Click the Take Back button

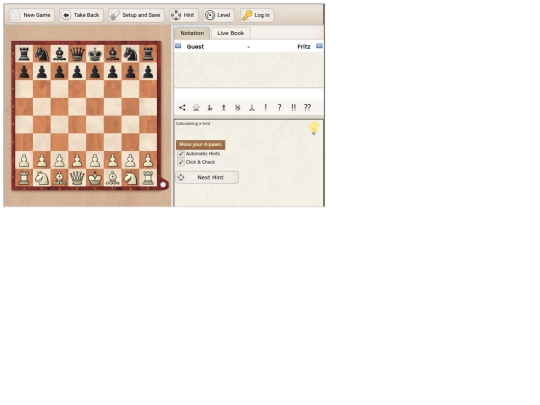coord(81,15)
